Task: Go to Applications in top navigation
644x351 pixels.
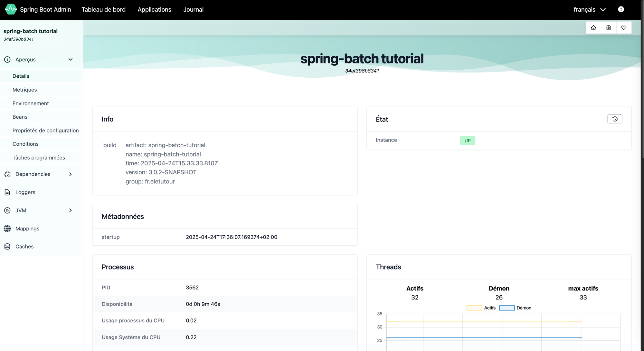Action: [x=154, y=10]
